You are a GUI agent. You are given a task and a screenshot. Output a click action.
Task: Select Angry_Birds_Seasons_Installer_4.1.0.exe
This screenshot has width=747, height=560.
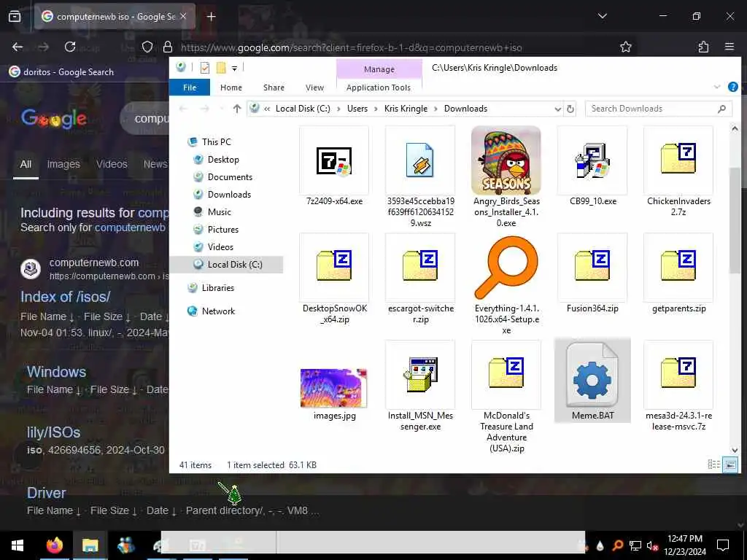click(x=506, y=176)
